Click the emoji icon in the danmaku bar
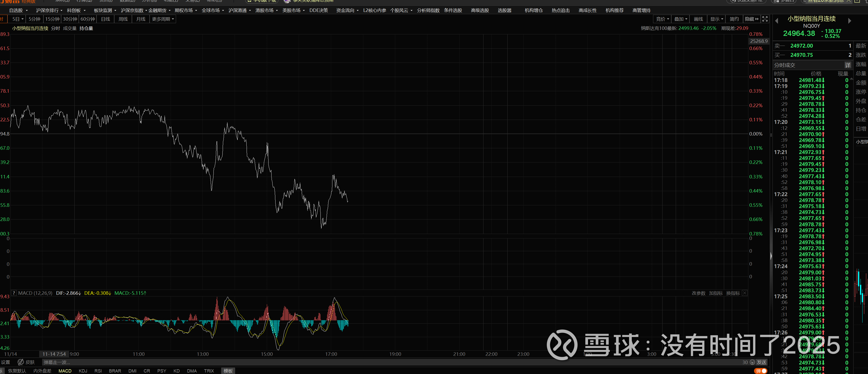868x374 pixels. (x=752, y=362)
